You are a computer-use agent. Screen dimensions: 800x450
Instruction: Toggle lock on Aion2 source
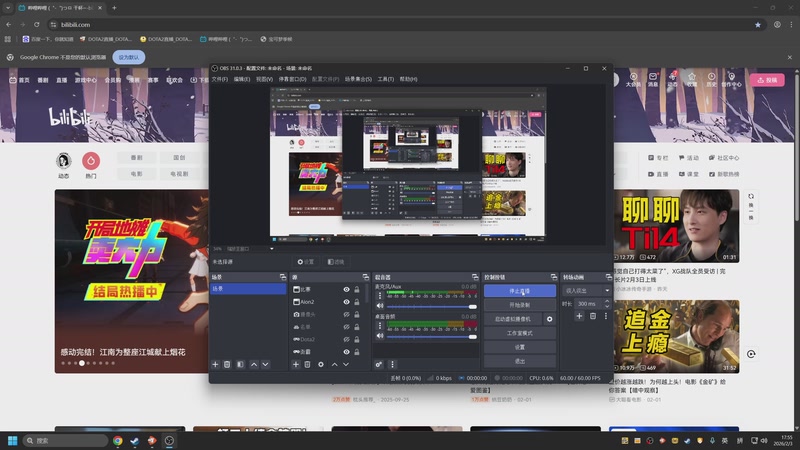tap(357, 302)
